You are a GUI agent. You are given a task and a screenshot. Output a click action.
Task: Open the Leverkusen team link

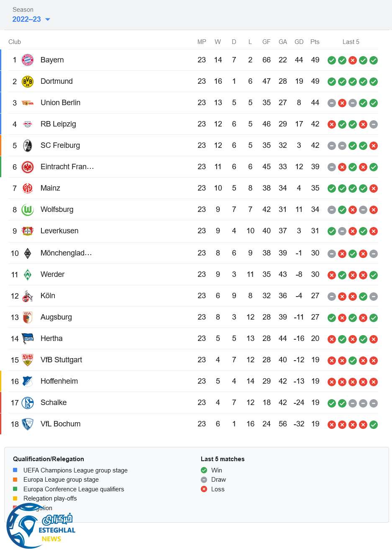[x=59, y=231]
